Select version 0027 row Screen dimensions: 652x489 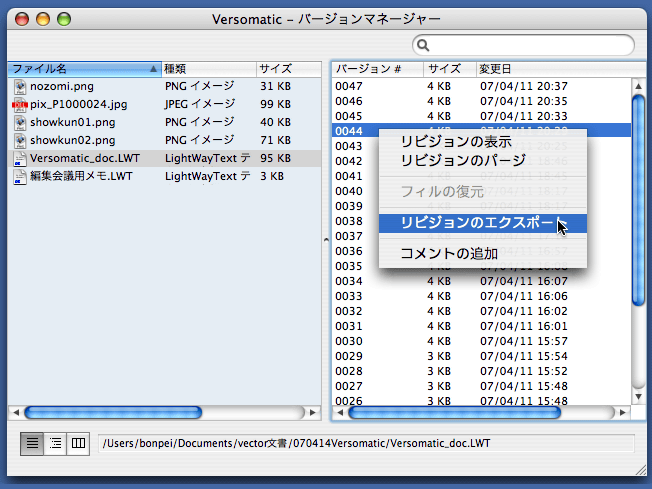pyautogui.click(x=482, y=386)
